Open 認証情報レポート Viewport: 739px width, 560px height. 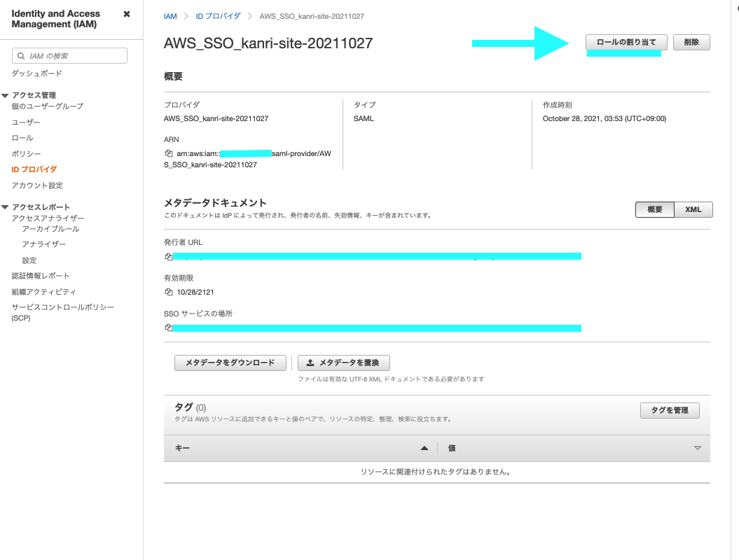pyautogui.click(x=41, y=276)
